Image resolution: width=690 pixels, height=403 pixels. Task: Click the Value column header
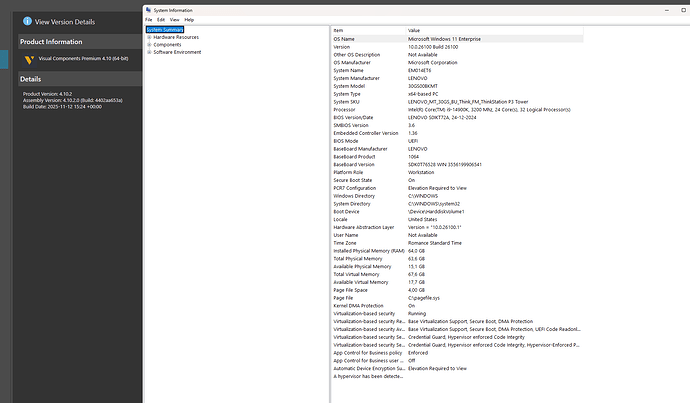pos(414,30)
